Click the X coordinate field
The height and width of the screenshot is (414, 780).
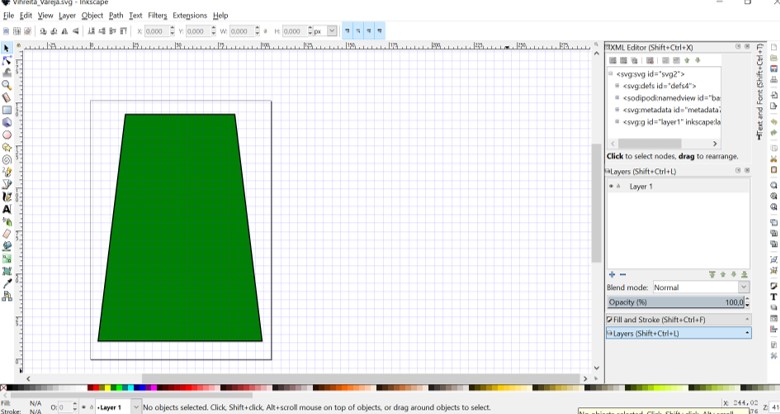click(x=156, y=31)
